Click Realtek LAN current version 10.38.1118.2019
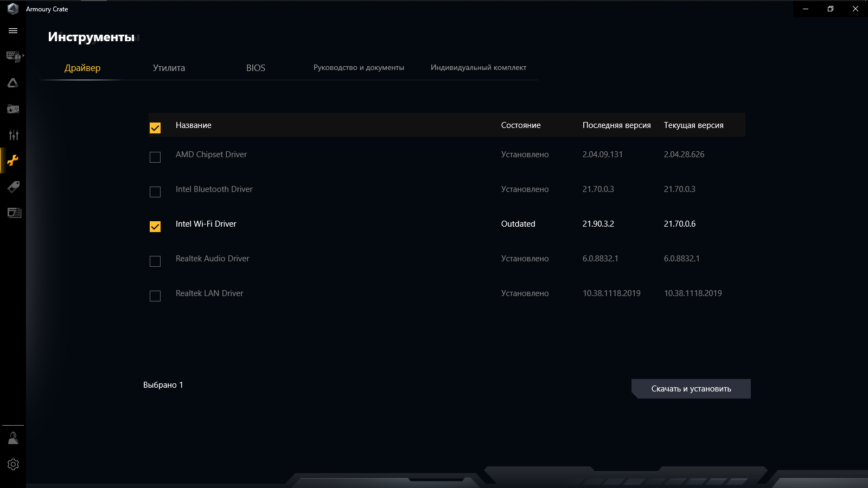The image size is (868, 488). 693,293
